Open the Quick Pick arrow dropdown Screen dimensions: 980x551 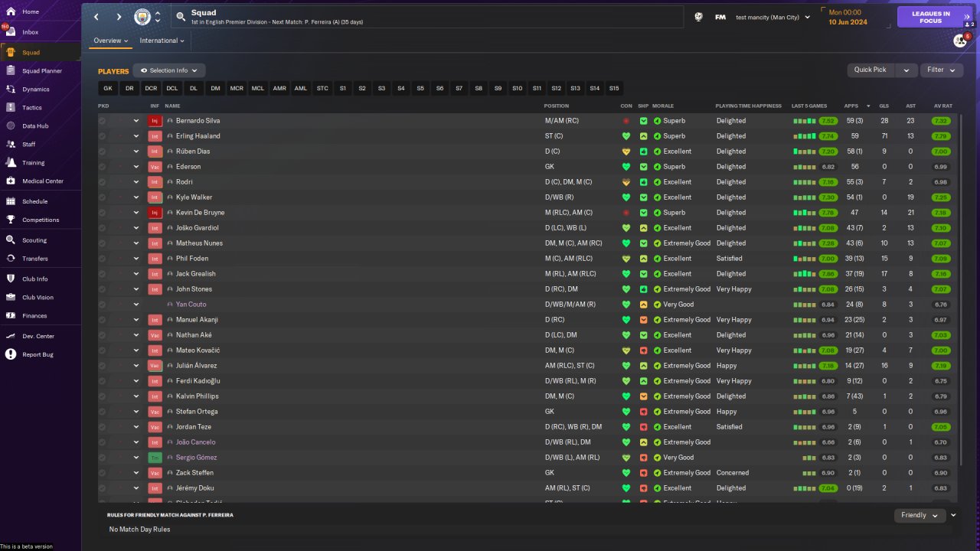[906, 70]
